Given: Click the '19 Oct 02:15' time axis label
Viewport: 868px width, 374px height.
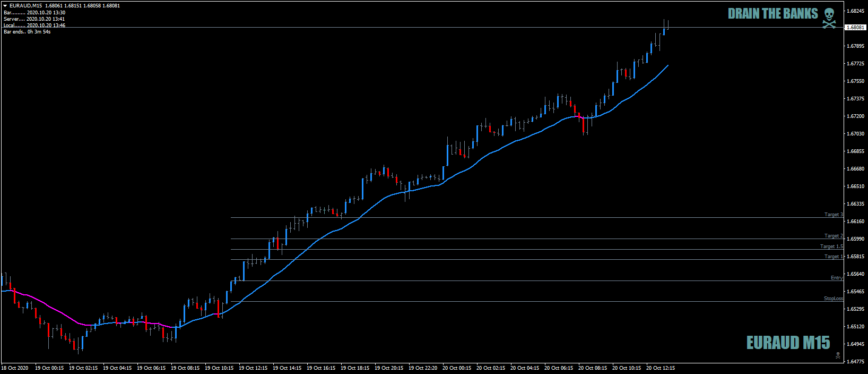Looking at the screenshot, I should (x=83, y=368).
